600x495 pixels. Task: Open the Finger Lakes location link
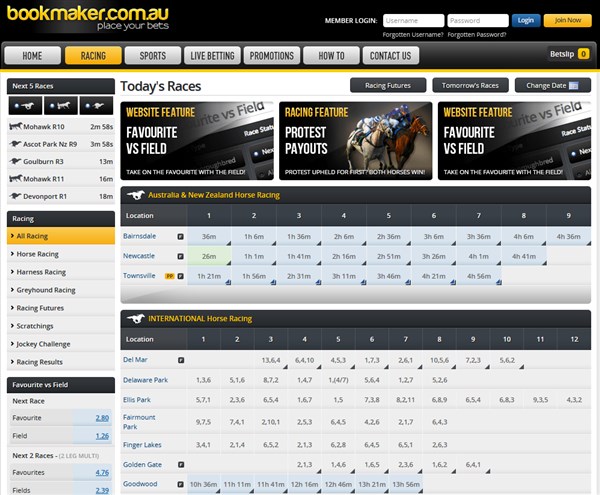tap(142, 445)
